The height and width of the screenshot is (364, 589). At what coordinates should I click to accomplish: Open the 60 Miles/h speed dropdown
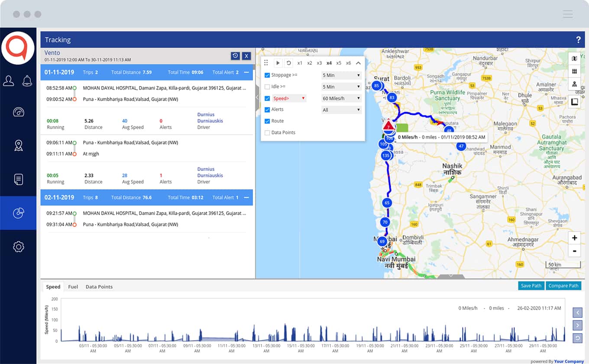click(x=341, y=98)
